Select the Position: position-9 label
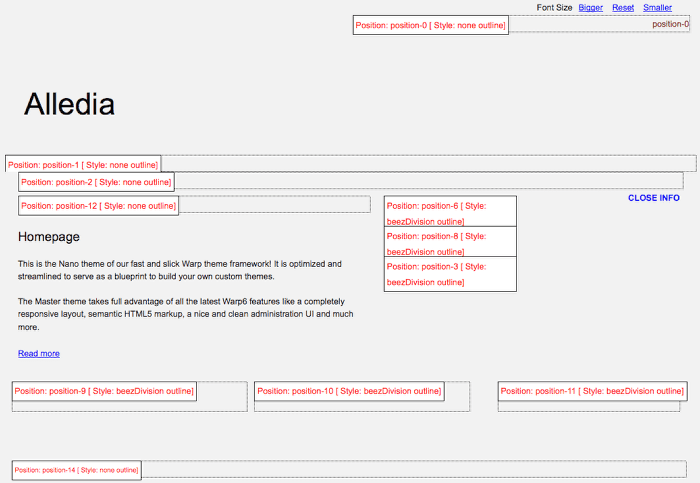This screenshot has width=700, height=483. (104, 391)
